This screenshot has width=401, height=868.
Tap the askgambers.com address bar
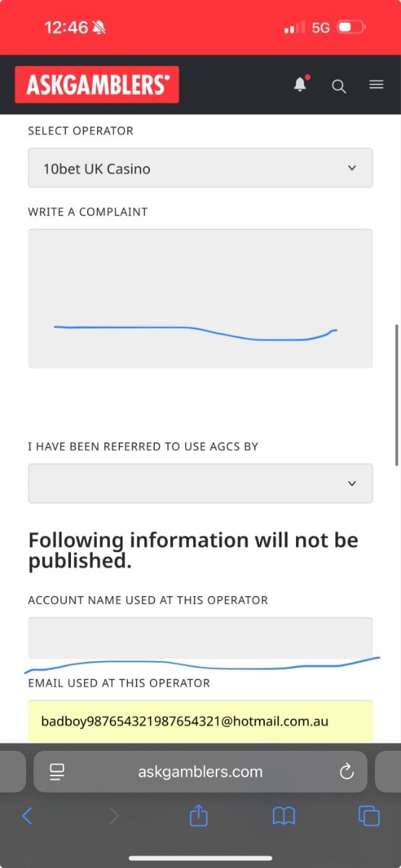point(200,772)
